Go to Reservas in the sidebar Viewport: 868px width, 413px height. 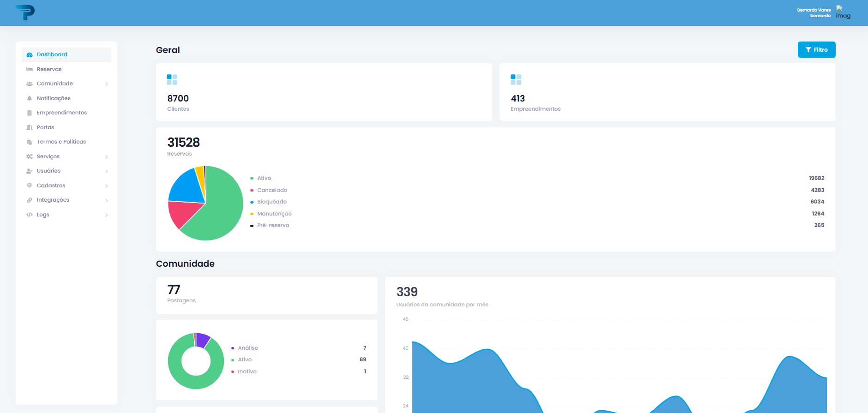[x=66, y=69]
